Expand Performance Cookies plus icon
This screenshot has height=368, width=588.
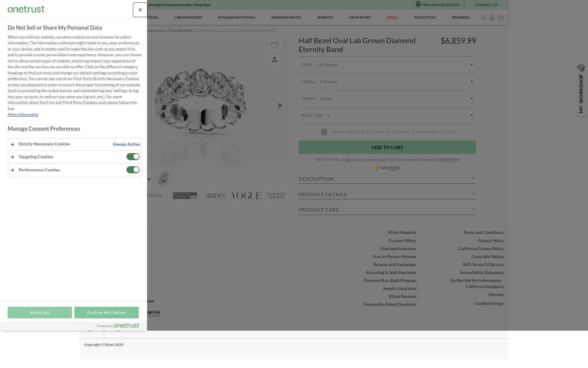(x=13, y=170)
